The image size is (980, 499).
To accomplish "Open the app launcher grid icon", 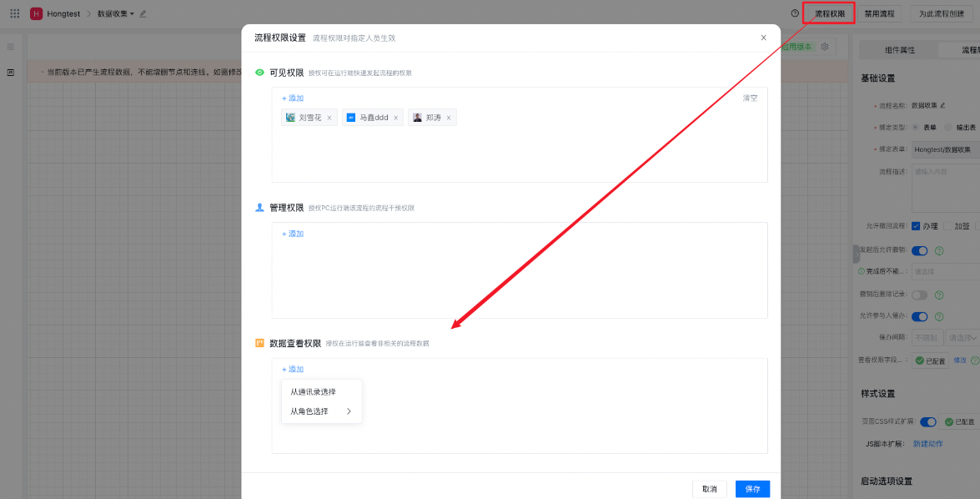I will tap(14, 13).
